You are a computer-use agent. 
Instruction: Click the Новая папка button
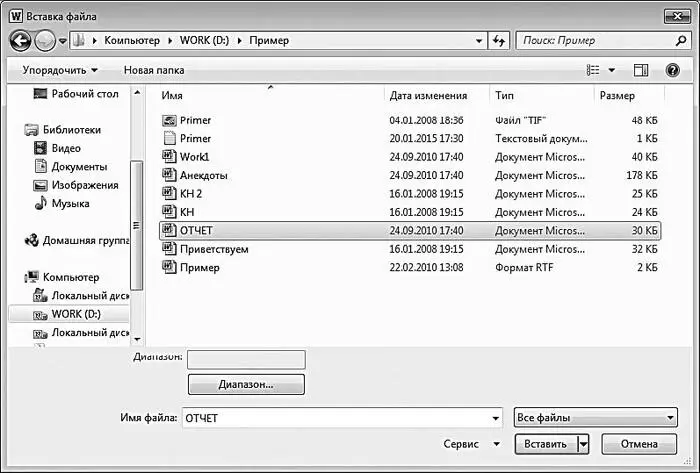point(154,70)
